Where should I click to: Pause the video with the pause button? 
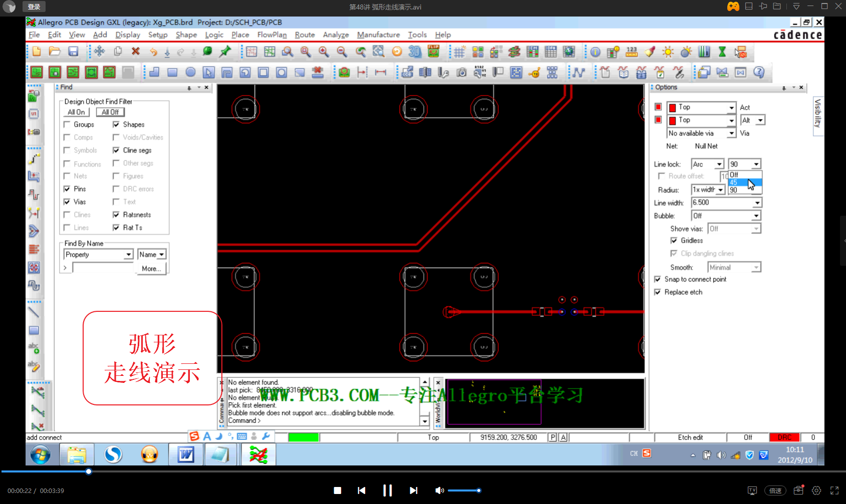387,490
